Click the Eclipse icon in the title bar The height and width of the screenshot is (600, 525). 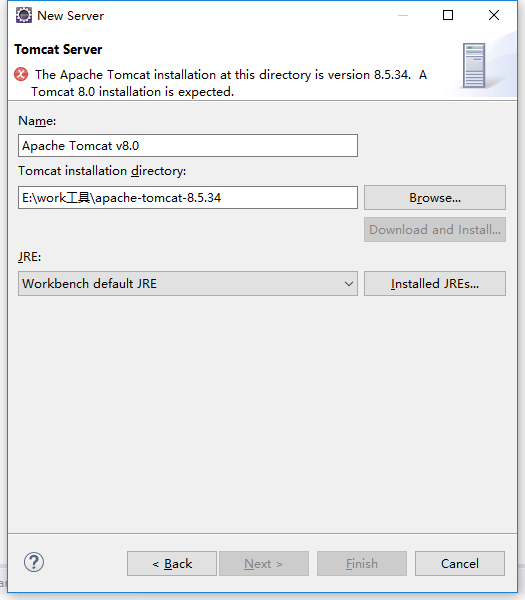point(24,15)
